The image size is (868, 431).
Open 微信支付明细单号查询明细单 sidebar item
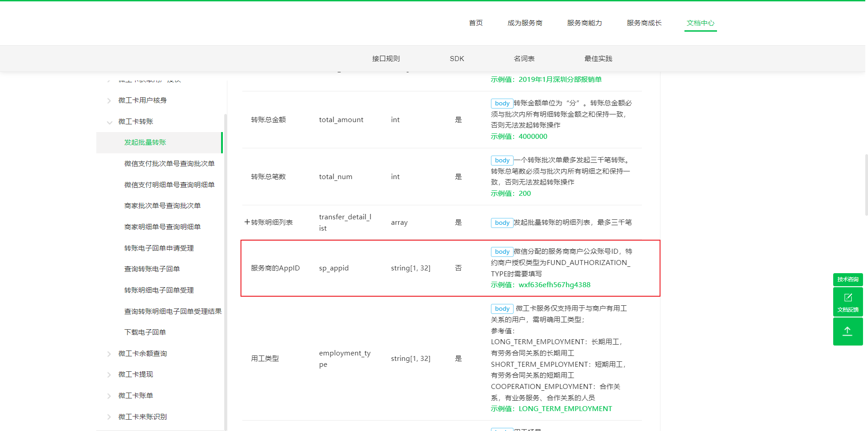tap(169, 185)
